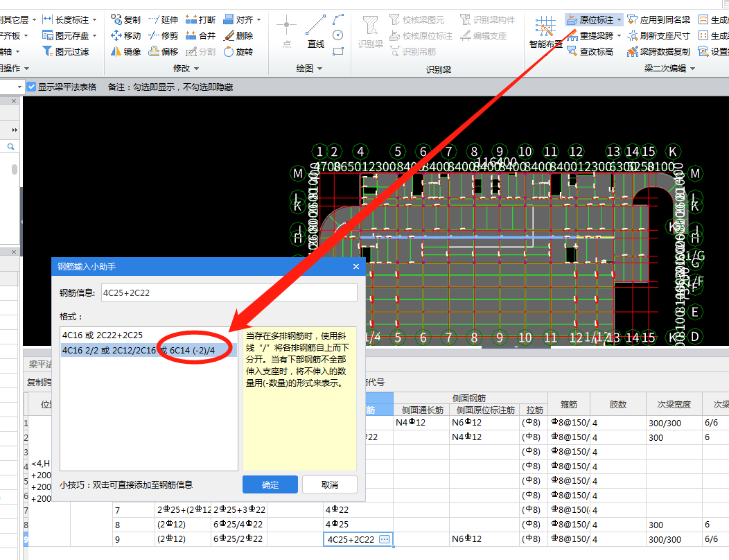
Task: Toggle 显示梁平法表格 checkbox
Action: pos(31,87)
